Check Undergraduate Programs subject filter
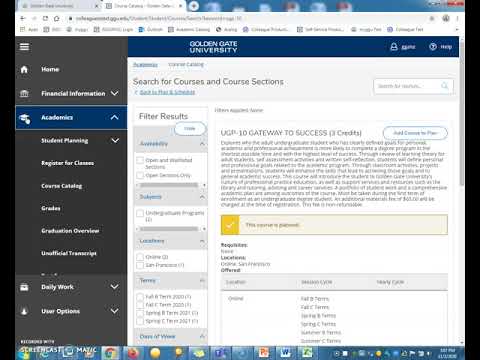 pyautogui.click(x=140, y=213)
